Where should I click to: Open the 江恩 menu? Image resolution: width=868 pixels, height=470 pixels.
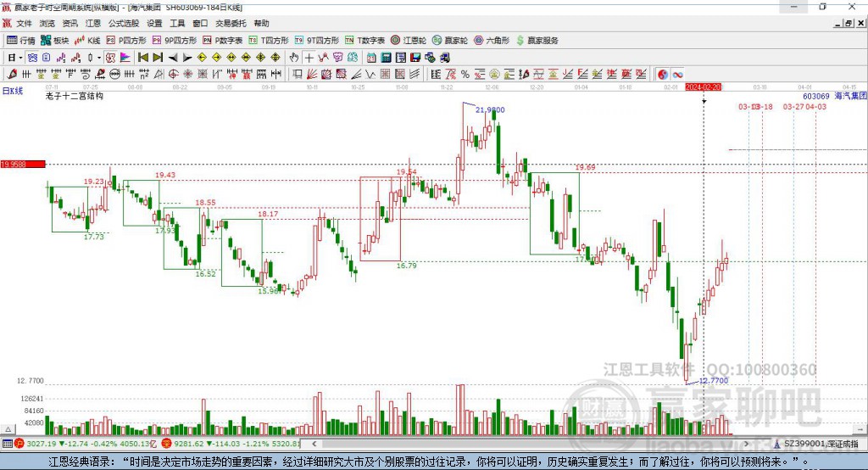pos(93,23)
